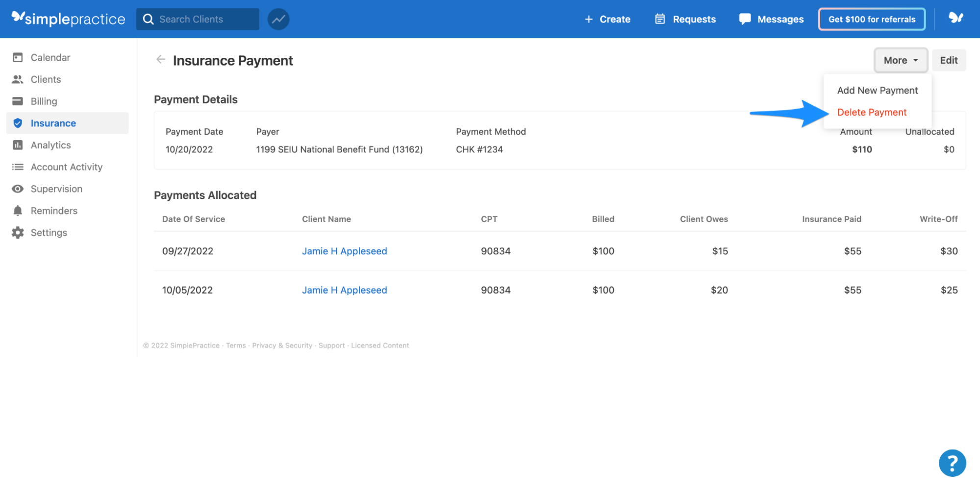Viewport: 980px width, 490px height.
Task: Click the Privacy & Security footer link
Action: [x=282, y=345]
